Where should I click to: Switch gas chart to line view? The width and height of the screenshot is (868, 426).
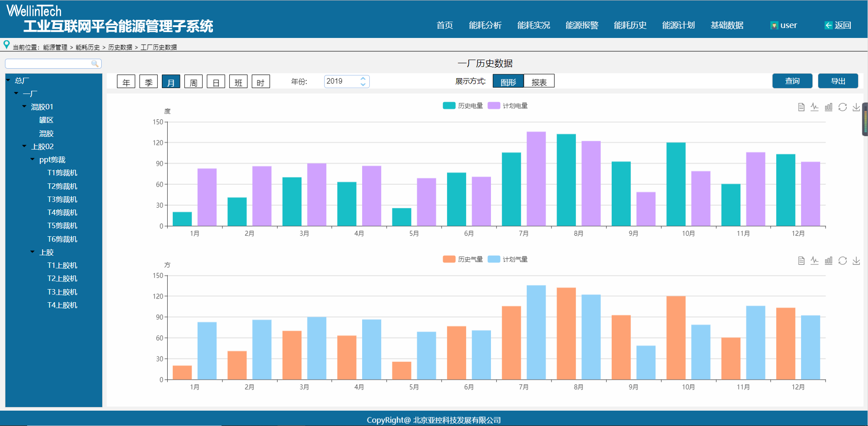pyautogui.click(x=815, y=261)
